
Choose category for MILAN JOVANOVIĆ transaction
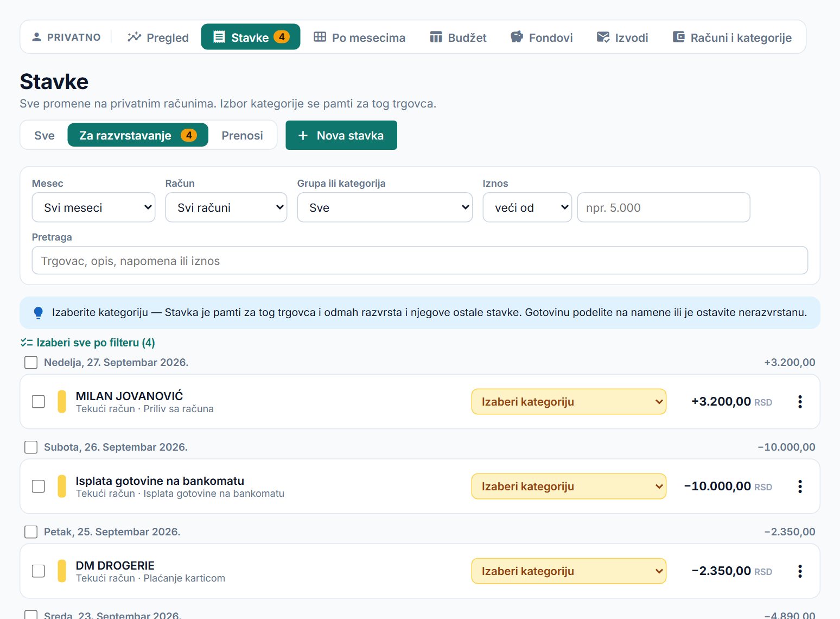pos(569,402)
